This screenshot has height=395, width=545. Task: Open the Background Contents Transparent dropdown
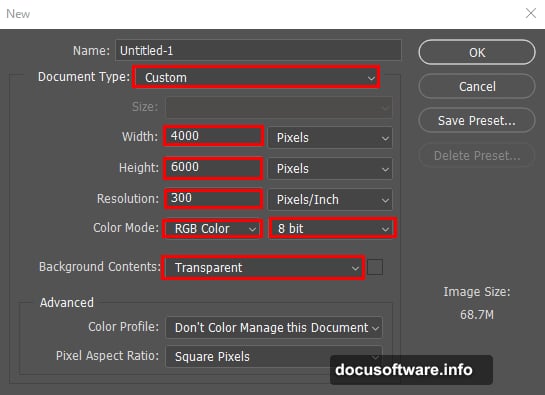[263, 267]
